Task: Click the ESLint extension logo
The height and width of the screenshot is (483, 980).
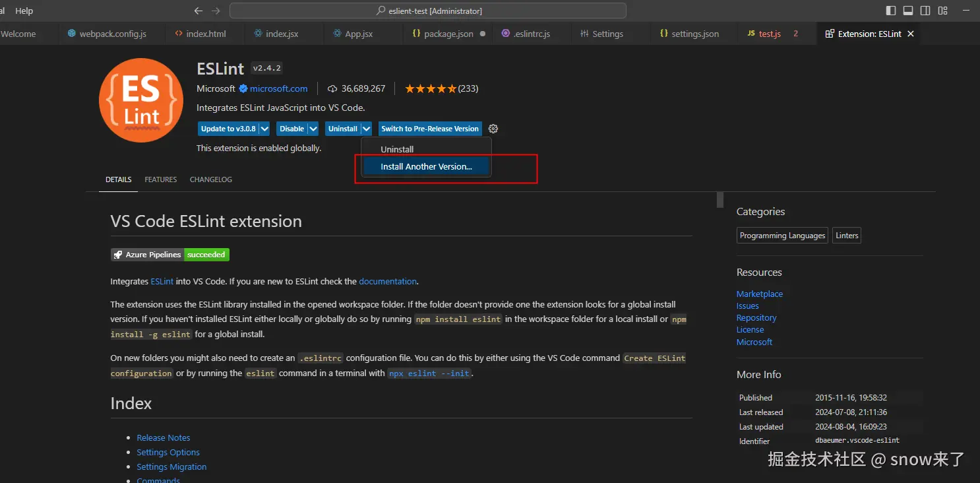Action: click(x=141, y=100)
